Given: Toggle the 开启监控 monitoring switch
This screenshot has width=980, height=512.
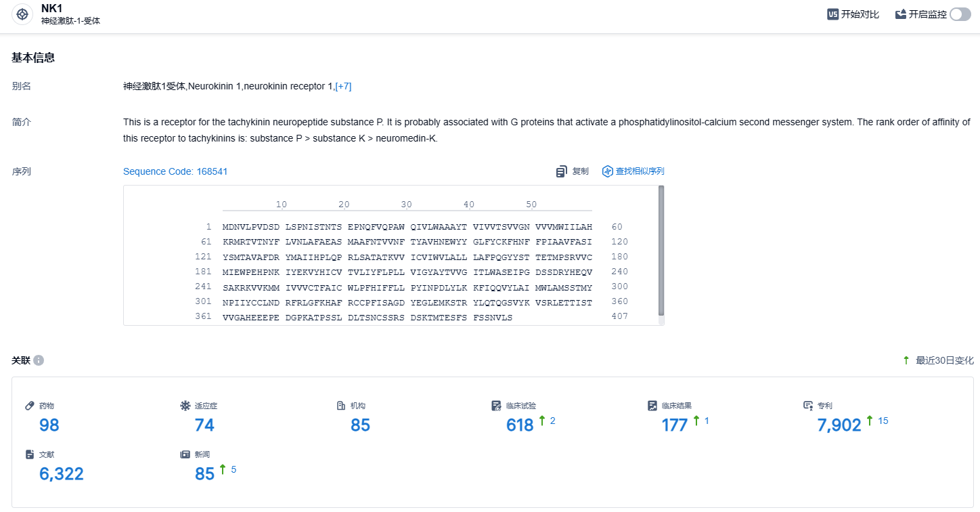Looking at the screenshot, I should point(960,14).
